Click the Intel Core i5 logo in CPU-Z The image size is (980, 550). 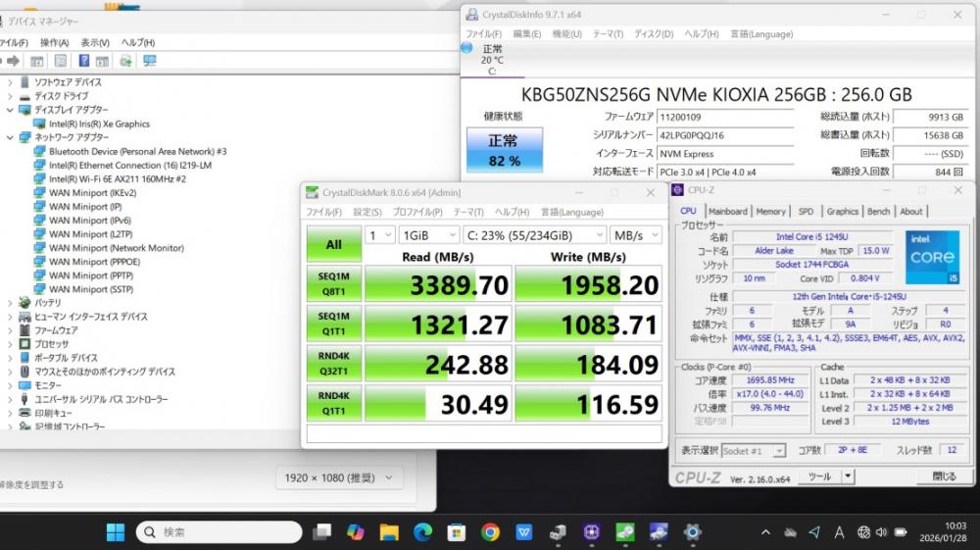coord(932,257)
